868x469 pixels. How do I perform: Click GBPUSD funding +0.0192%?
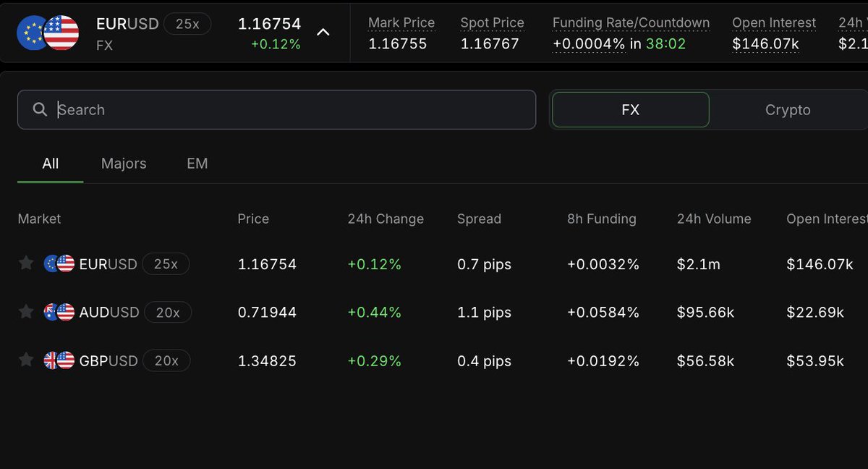pyautogui.click(x=603, y=360)
